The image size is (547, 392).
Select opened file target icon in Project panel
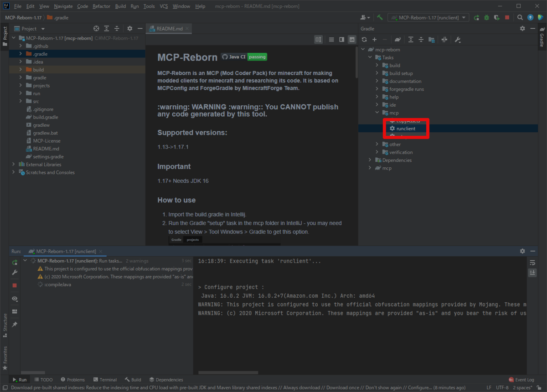pyautogui.click(x=96, y=28)
